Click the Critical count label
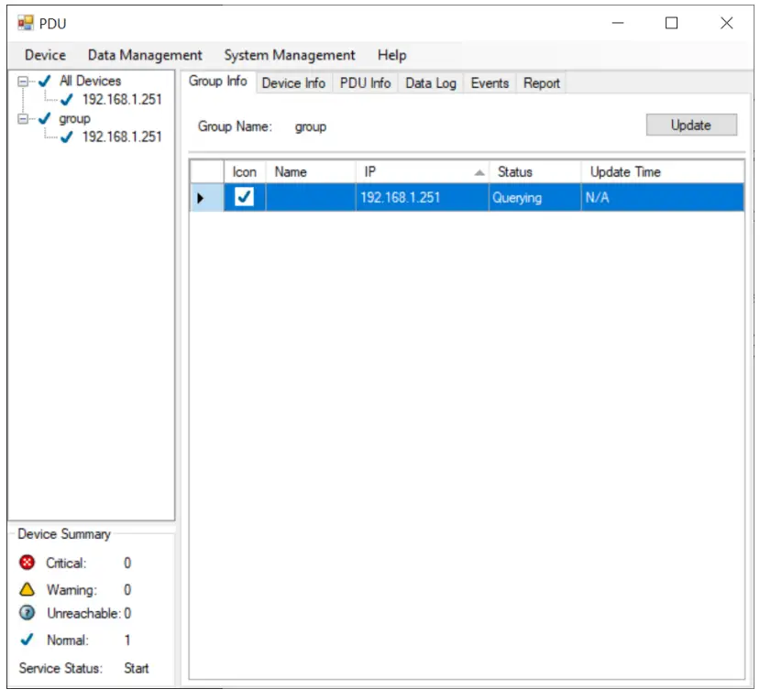 pyautogui.click(x=127, y=563)
